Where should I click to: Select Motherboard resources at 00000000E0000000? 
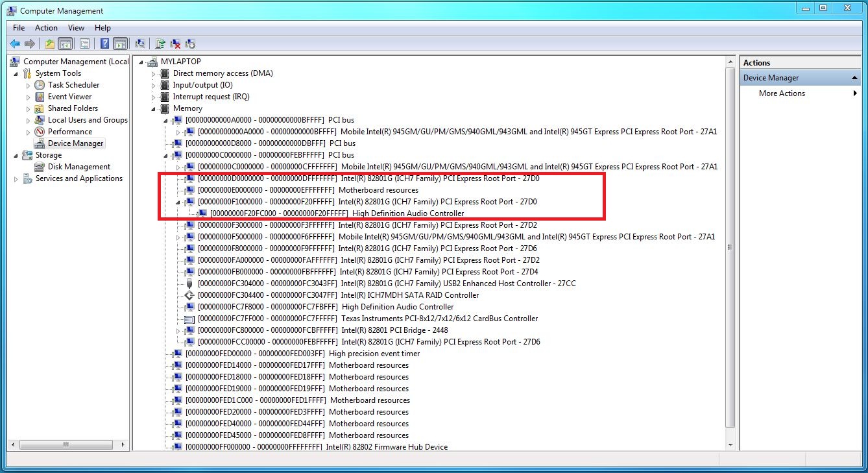pos(308,190)
